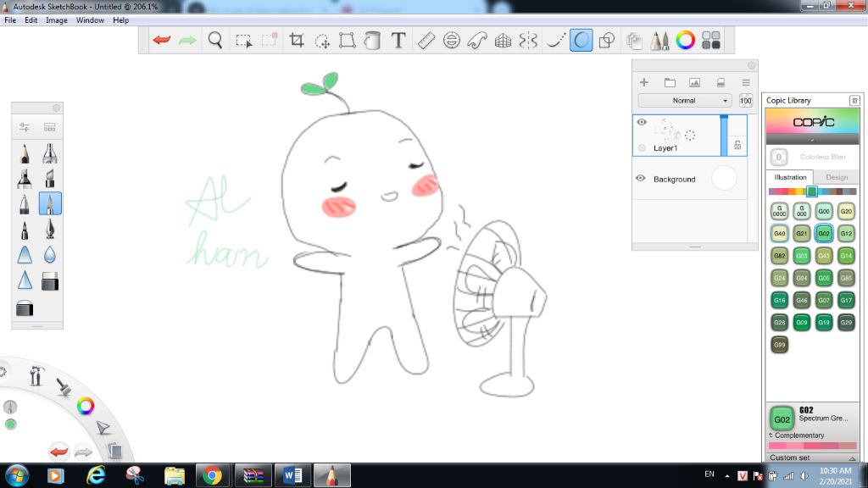Select the Transform tool
The height and width of the screenshot is (488, 868).
(x=347, y=40)
